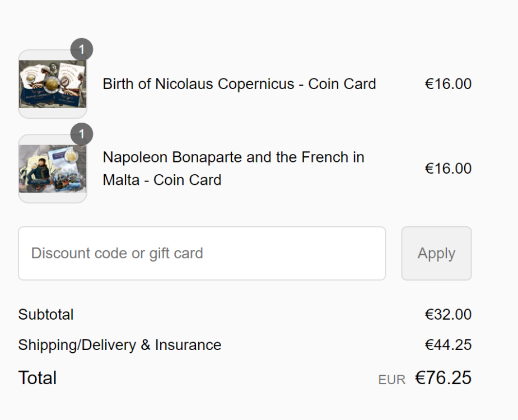Open the Napoleon Bonaparte coin card thumbnail

coord(53,169)
